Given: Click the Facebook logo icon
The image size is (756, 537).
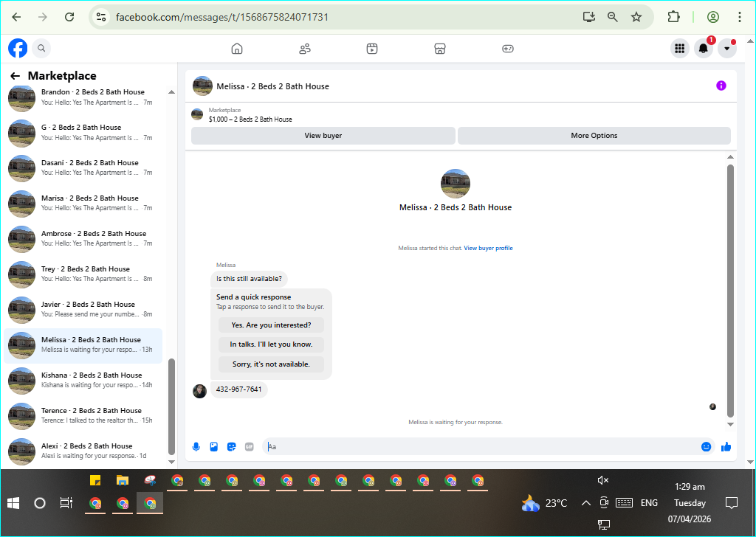Looking at the screenshot, I should 18,48.
